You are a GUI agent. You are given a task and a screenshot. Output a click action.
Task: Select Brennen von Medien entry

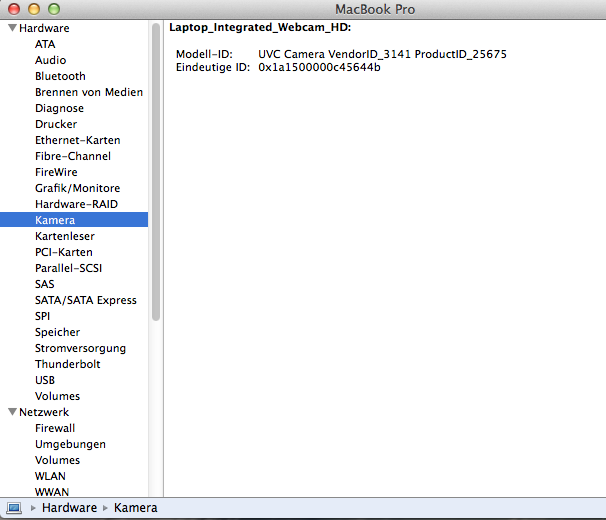pyautogui.click(x=89, y=92)
